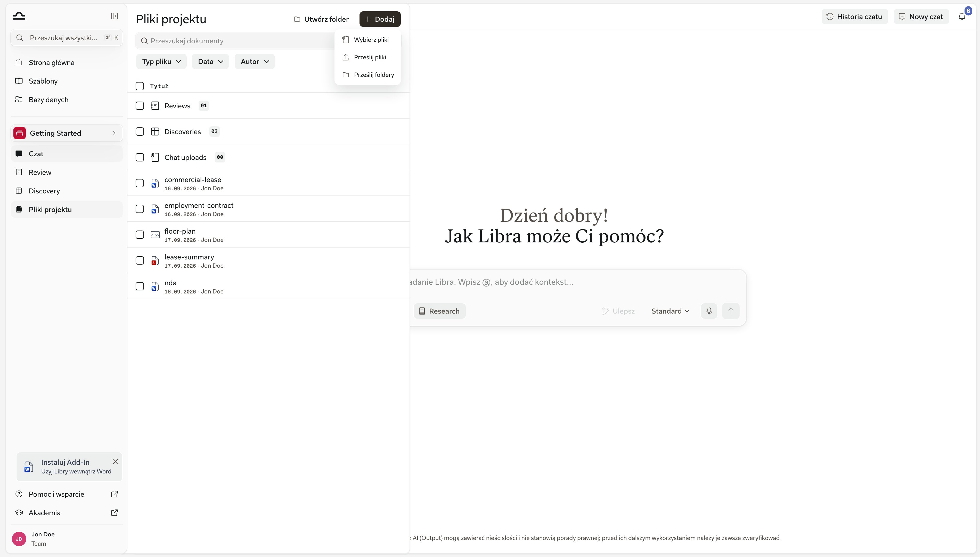The height and width of the screenshot is (557, 980).
Task: Check the nda checkbox
Action: point(140,286)
